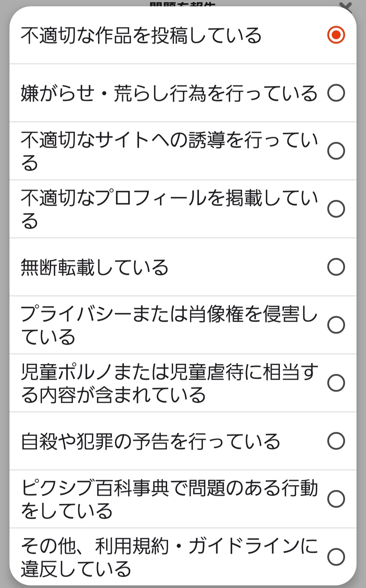Select the 嫌がらせ・荒らし行為 radio button
366x588 pixels.
336,93
